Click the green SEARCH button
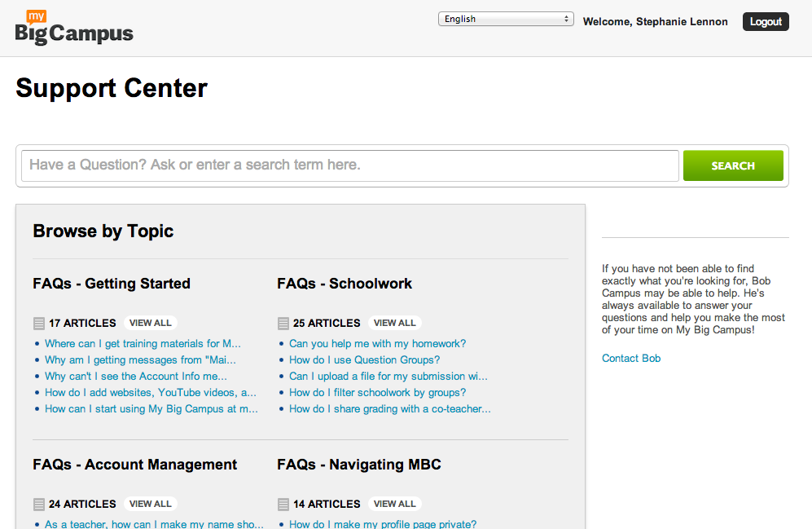Image resolution: width=812 pixels, height=529 pixels. (733, 165)
